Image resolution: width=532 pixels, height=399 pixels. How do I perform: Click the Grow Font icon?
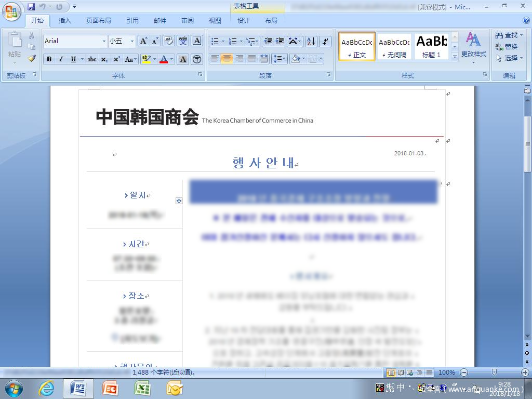click(143, 41)
